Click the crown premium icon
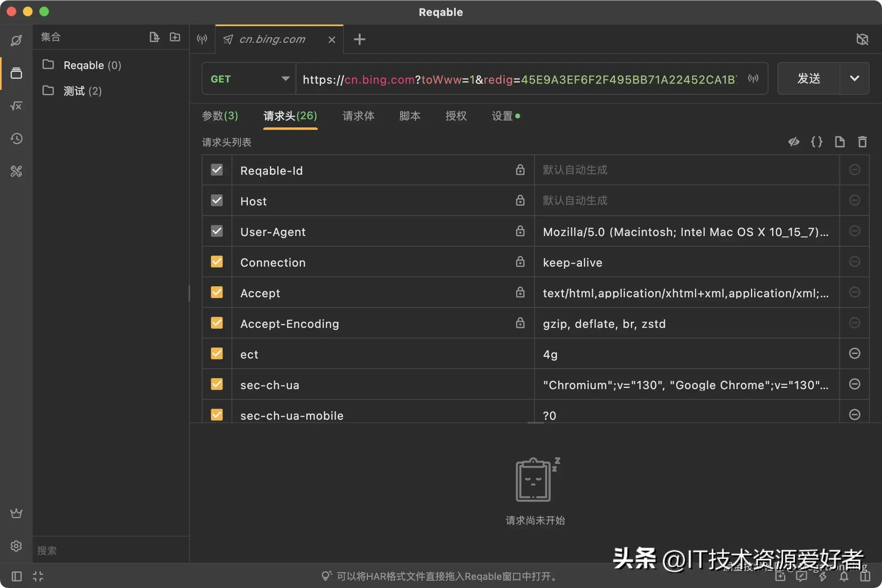882x588 pixels. (16, 513)
